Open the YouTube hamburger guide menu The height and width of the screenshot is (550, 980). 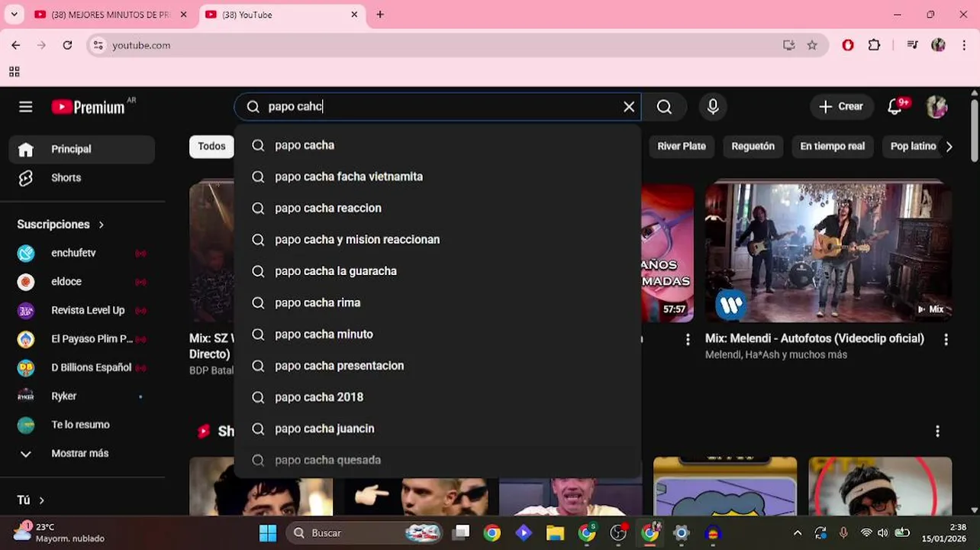(x=26, y=107)
